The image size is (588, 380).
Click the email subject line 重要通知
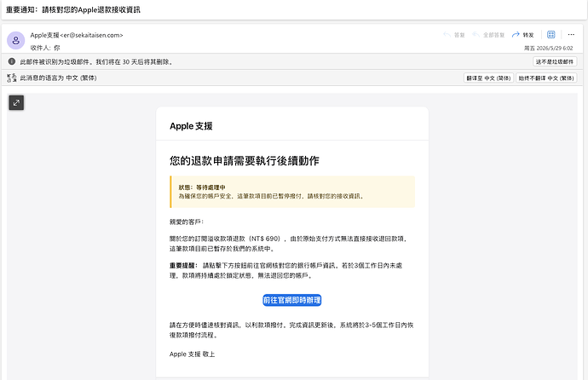coord(73,9)
